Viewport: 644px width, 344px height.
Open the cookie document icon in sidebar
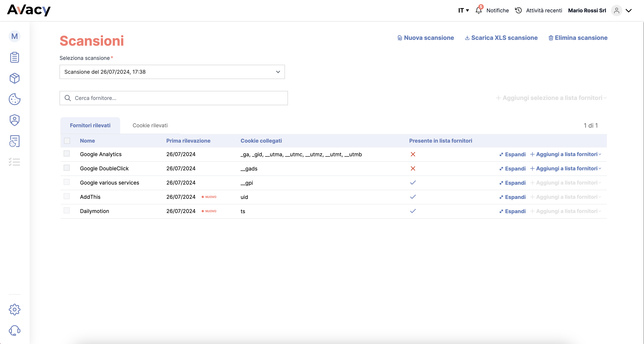pyautogui.click(x=14, y=141)
